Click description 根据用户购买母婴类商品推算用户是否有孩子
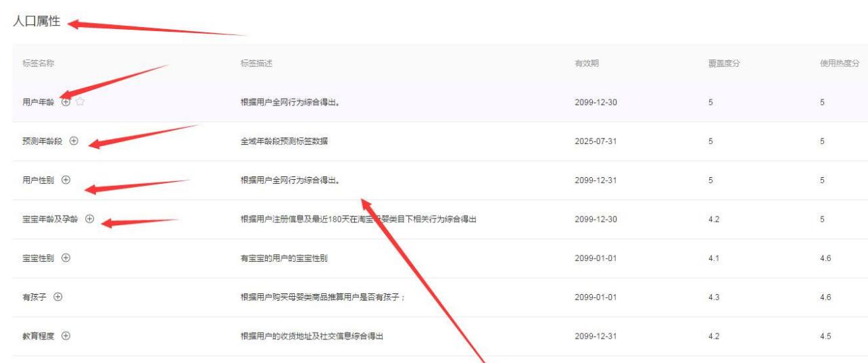Screen dimensions: 868x363 tap(322, 297)
